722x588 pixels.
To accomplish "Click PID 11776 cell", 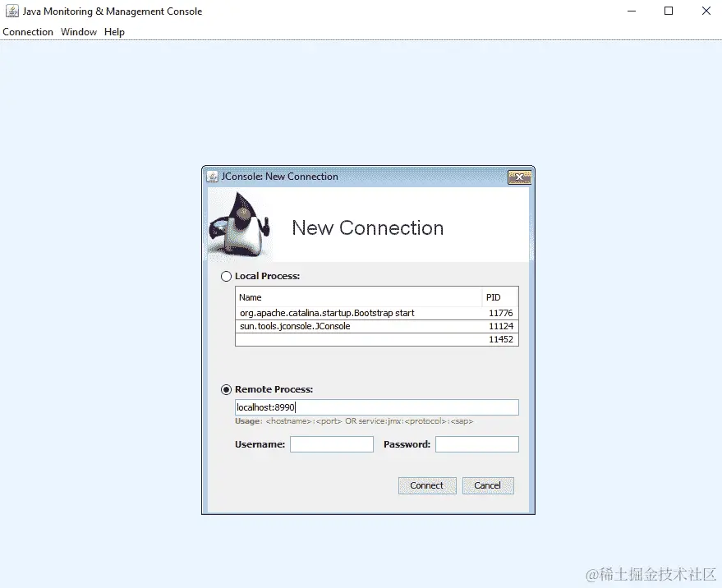I will click(x=500, y=313).
